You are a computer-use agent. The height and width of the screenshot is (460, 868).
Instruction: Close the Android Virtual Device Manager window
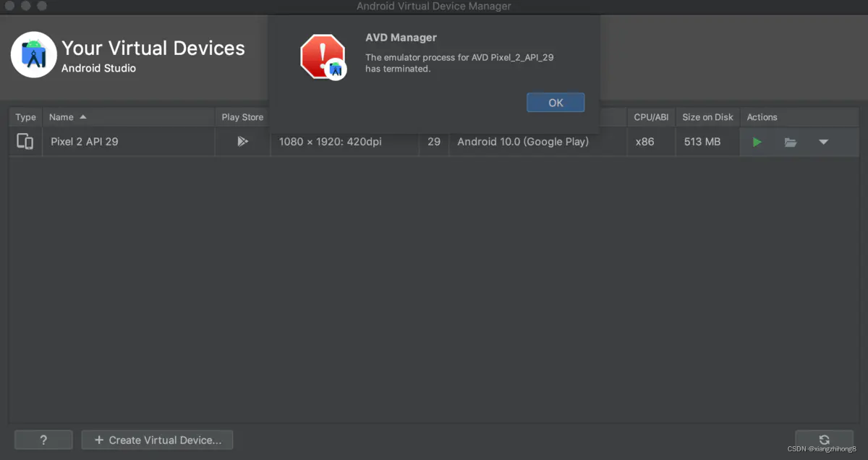click(10, 6)
